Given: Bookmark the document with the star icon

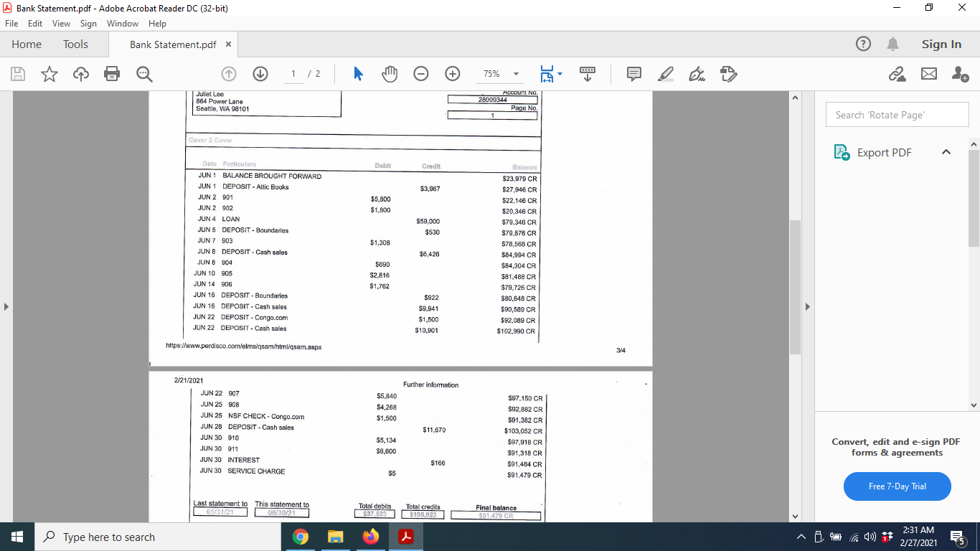Looking at the screenshot, I should [50, 74].
